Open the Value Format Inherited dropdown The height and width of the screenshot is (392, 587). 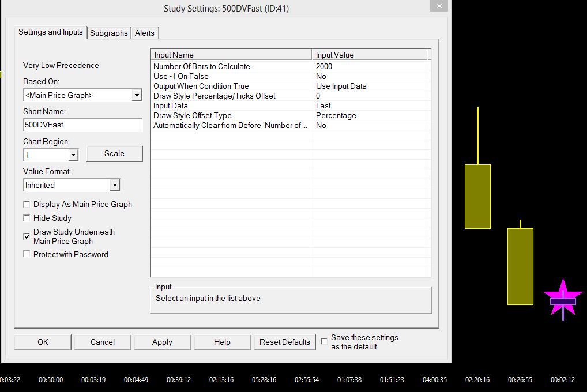115,185
